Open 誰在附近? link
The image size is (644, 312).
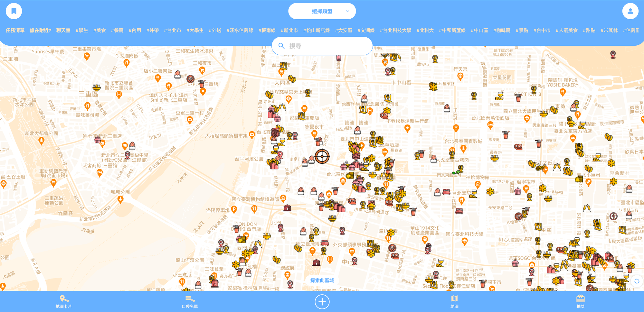coord(41,31)
